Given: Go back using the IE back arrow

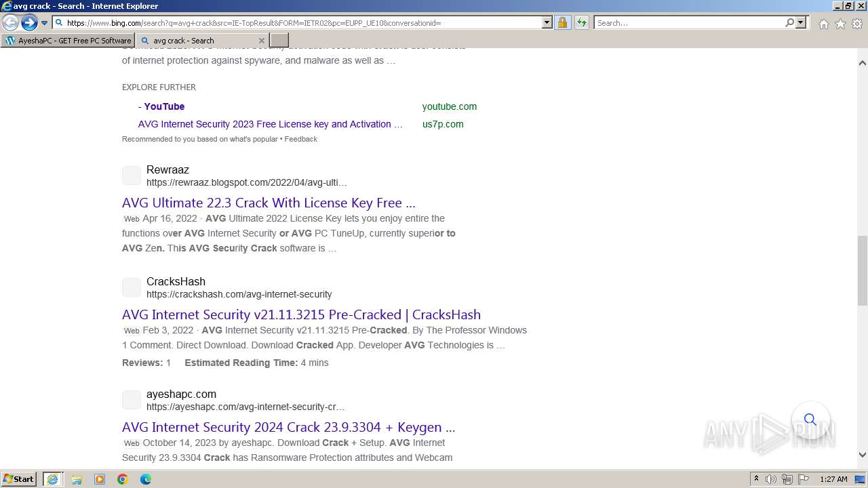Looking at the screenshot, I should coord(10,22).
